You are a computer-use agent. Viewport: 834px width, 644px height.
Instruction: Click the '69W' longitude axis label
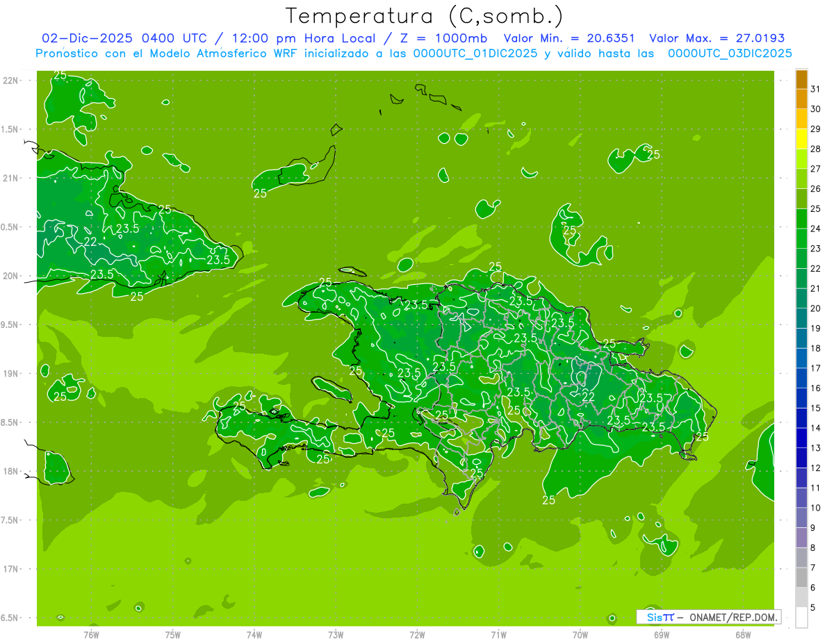662,634
